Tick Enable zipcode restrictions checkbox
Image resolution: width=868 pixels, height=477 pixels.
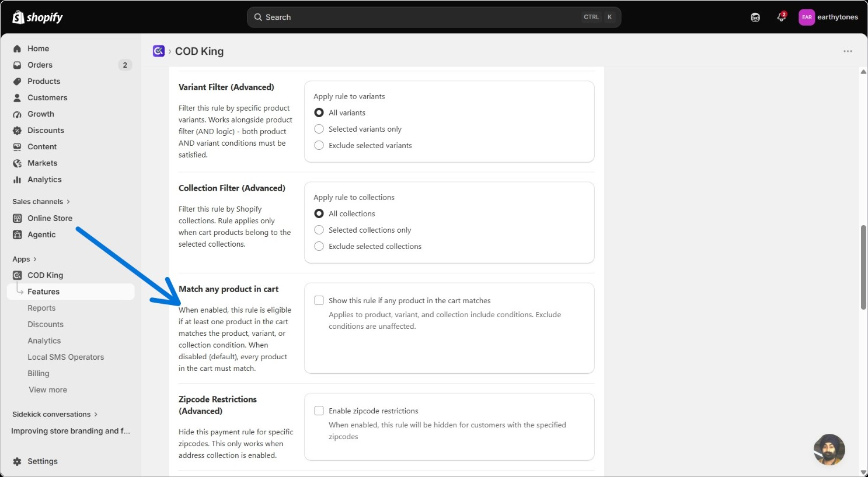point(319,411)
